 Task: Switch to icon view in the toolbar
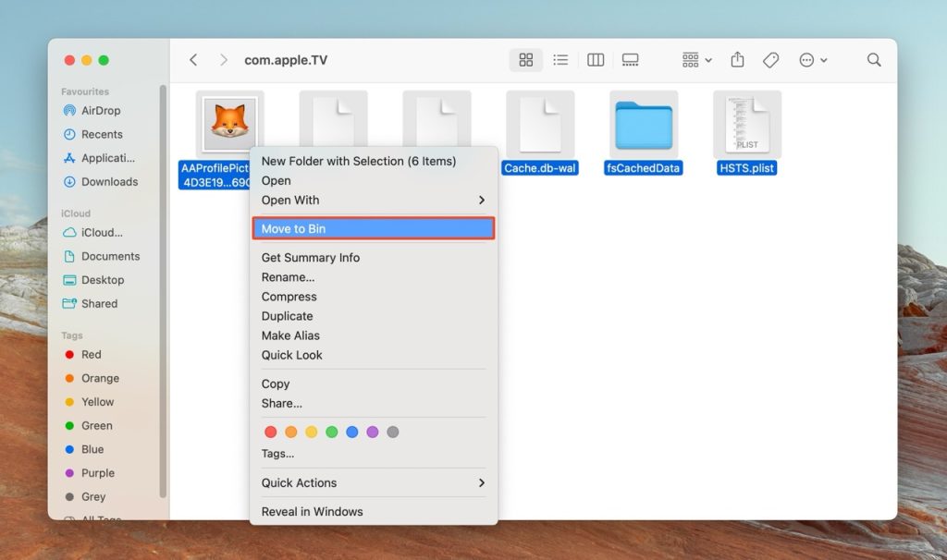point(525,59)
